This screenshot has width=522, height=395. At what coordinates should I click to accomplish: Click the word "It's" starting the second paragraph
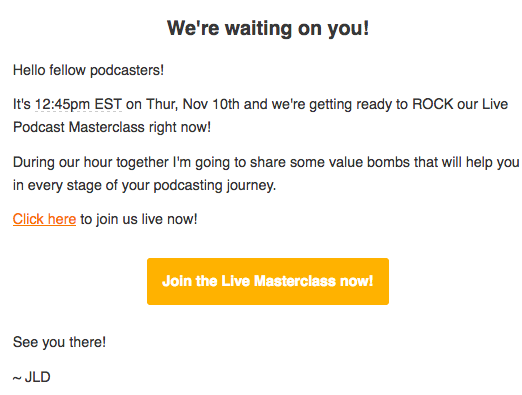pos(22,104)
